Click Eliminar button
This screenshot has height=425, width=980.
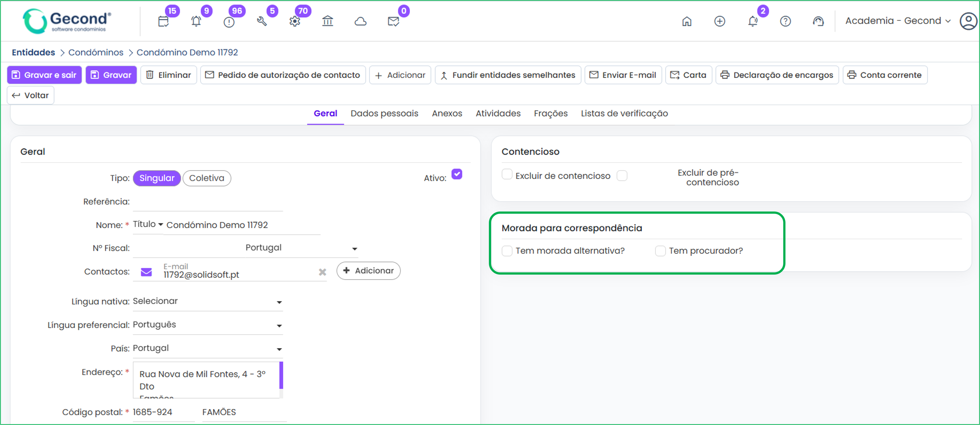pos(169,75)
